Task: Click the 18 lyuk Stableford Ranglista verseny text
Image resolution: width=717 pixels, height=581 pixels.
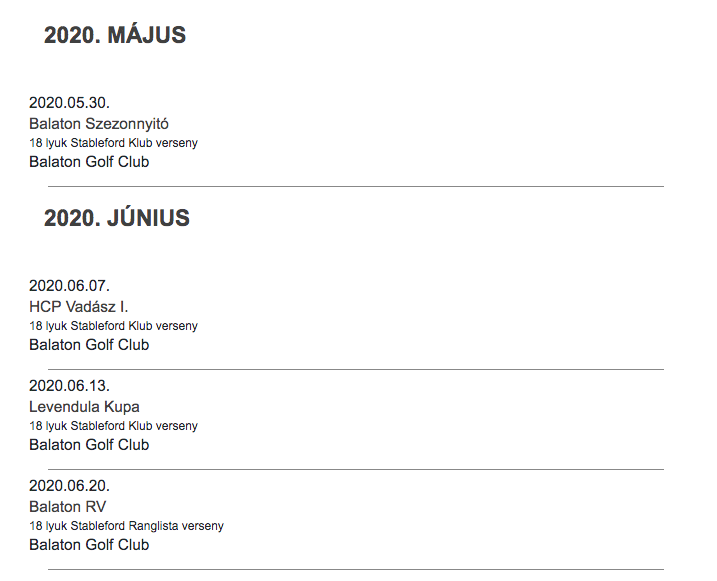Action: pos(126,526)
